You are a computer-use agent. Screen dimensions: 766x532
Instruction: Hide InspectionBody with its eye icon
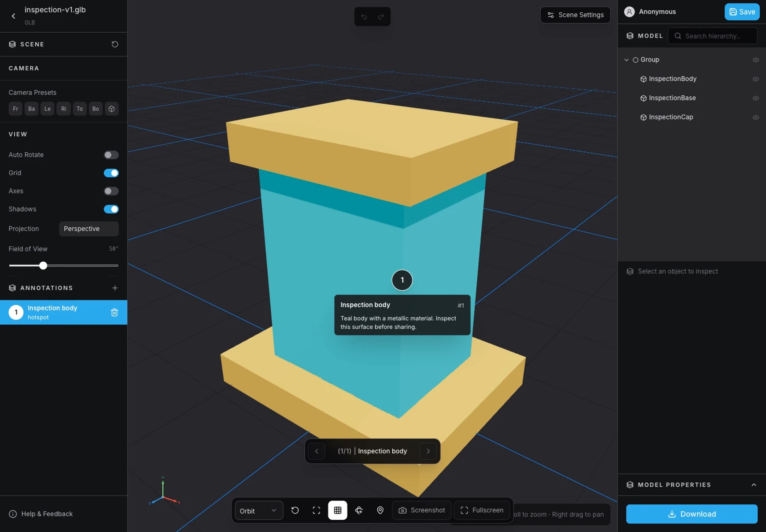coord(756,79)
